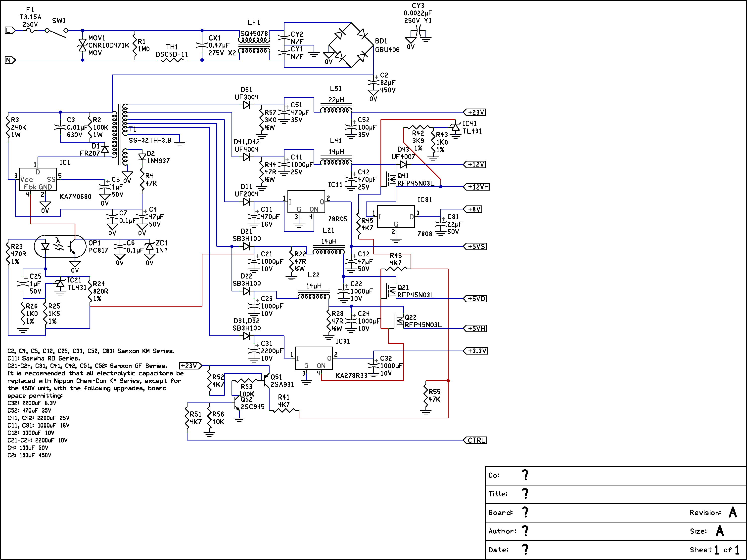Click the +3.3V output port
Image resolution: width=747 pixels, height=560 pixels.
(475, 351)
